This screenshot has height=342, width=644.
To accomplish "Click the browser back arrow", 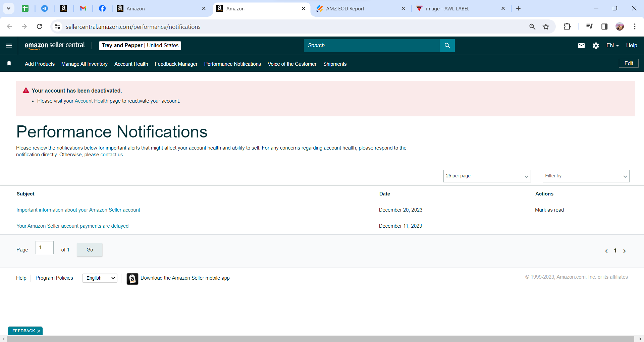I will click(x=9, y=26).
